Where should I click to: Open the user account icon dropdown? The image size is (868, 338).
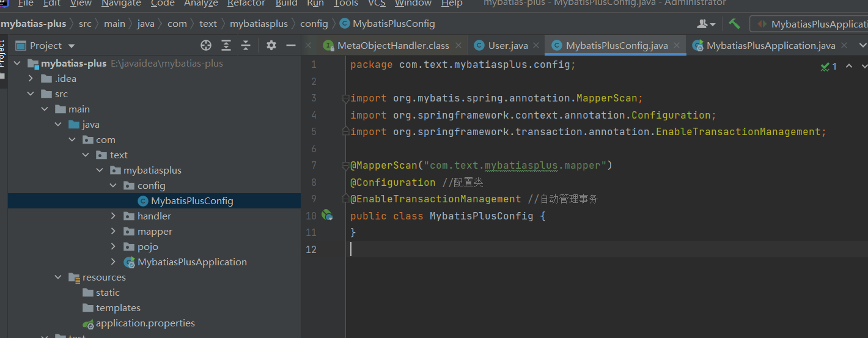click(706, 24)
